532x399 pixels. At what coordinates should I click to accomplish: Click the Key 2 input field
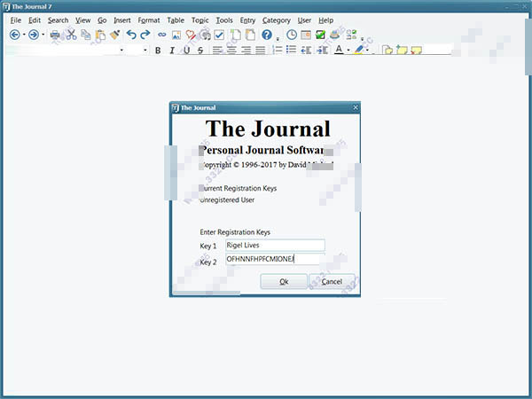275,259
